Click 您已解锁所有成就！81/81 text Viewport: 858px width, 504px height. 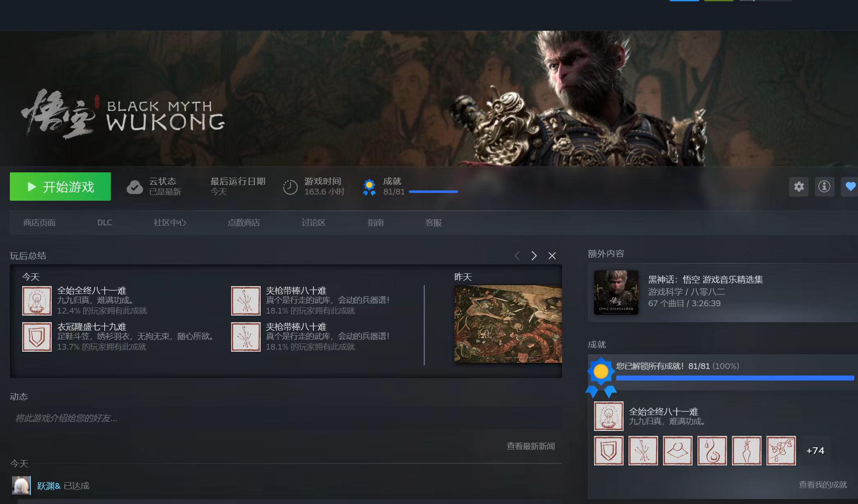tap(663, 366)
